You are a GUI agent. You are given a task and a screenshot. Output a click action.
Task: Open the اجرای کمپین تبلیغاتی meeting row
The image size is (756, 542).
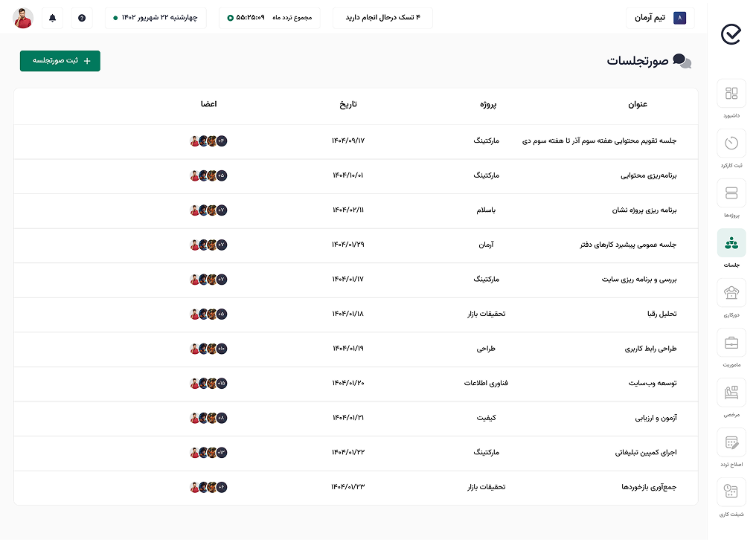pyautogui.click(x=356, y=454)
